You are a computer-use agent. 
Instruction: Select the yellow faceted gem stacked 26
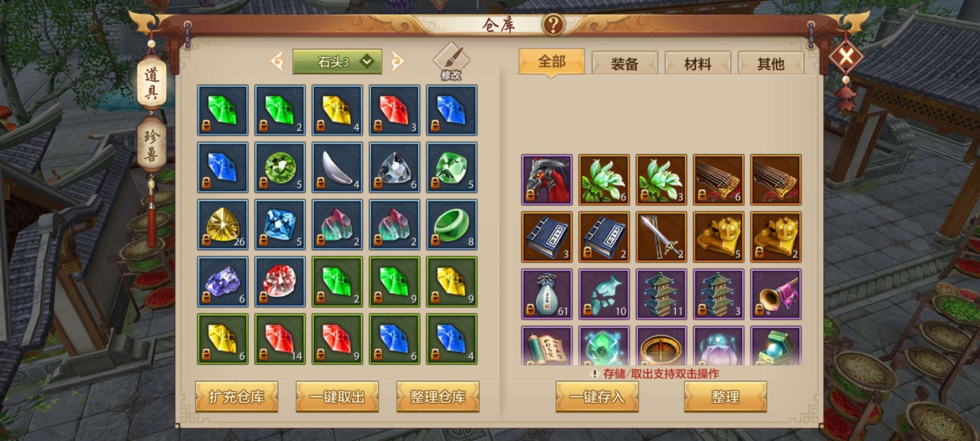[223, 225]
